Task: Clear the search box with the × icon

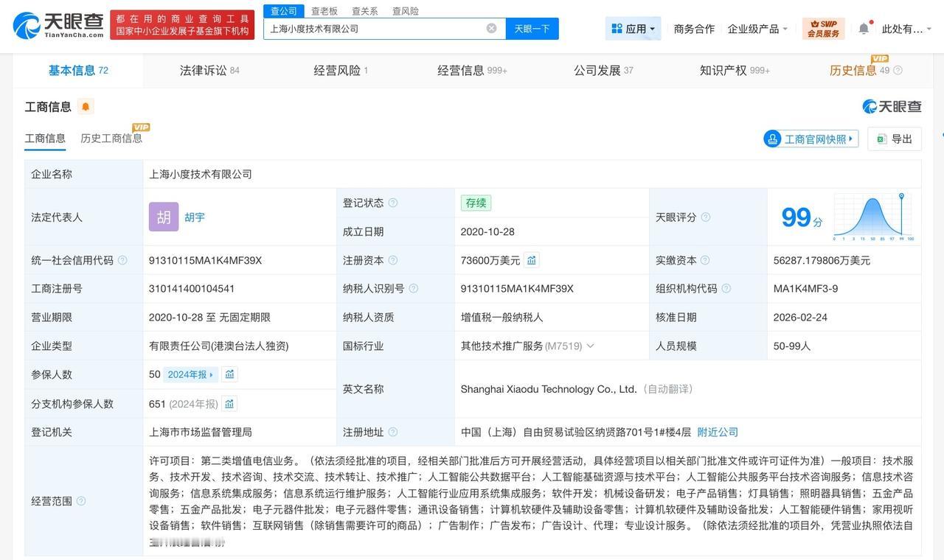Action: (490, 27)
